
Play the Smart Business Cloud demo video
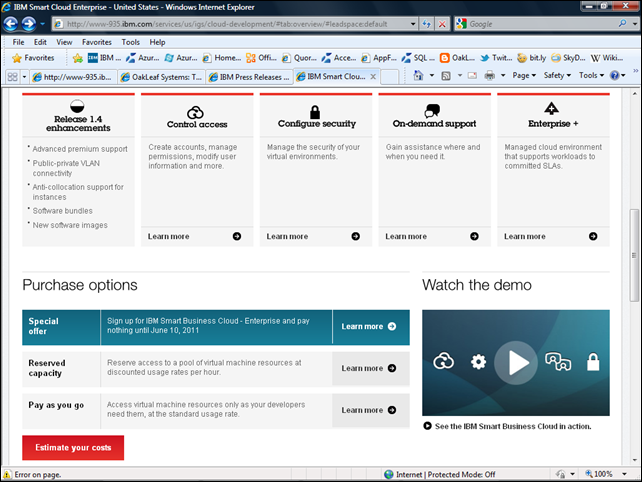click(516, 363)
